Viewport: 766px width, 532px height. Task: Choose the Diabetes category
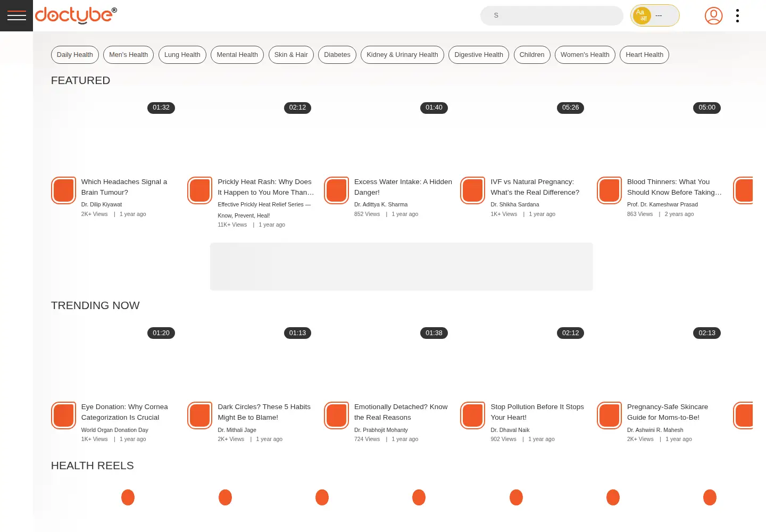tap(337, 55)
